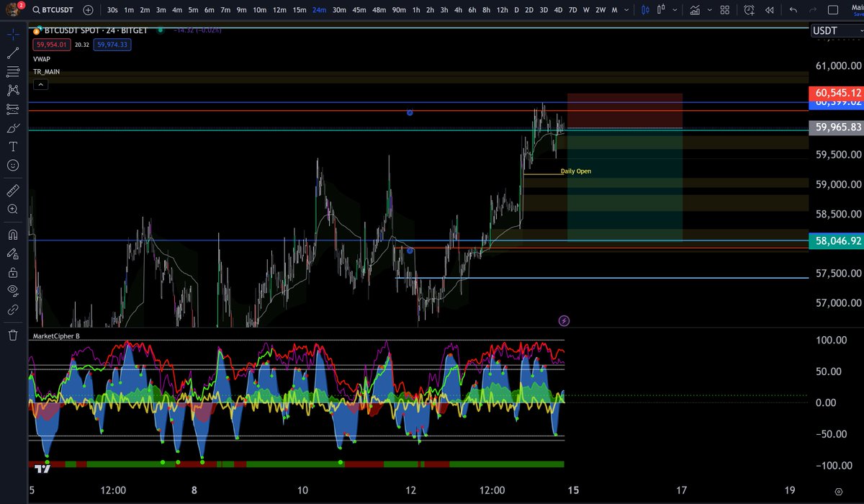
Task: Open the user profile avatar menu
Action: click(x=13, y=9)
